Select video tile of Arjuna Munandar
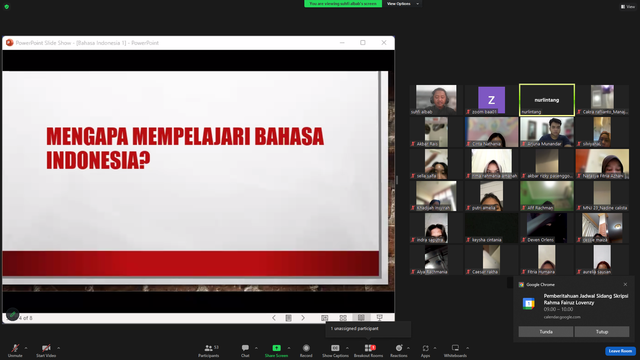Viewport: 640px width, 360px height. pos(547,132)
